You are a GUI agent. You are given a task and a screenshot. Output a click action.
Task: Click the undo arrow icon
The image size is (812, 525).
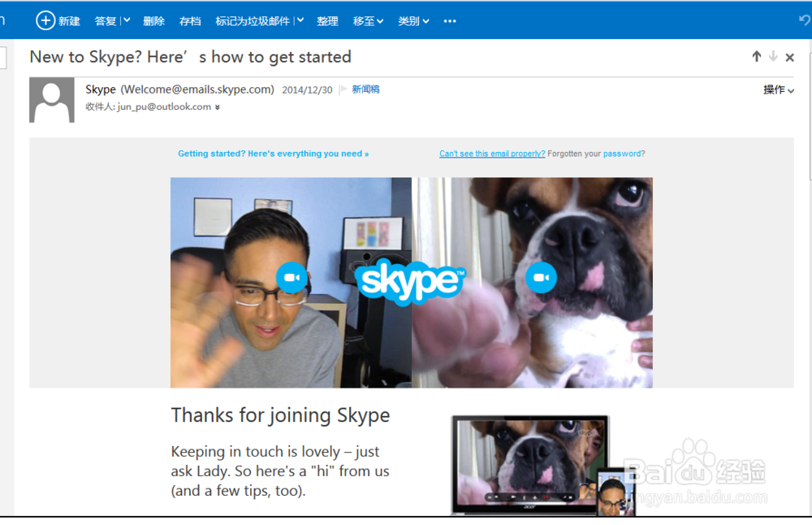point(804,20)
